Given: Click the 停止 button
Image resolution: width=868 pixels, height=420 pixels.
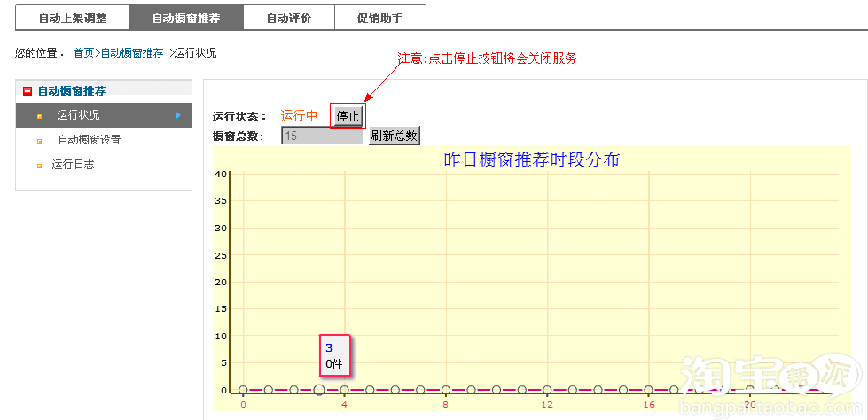Looking at the screenshot, I should [x=348, y=116].
